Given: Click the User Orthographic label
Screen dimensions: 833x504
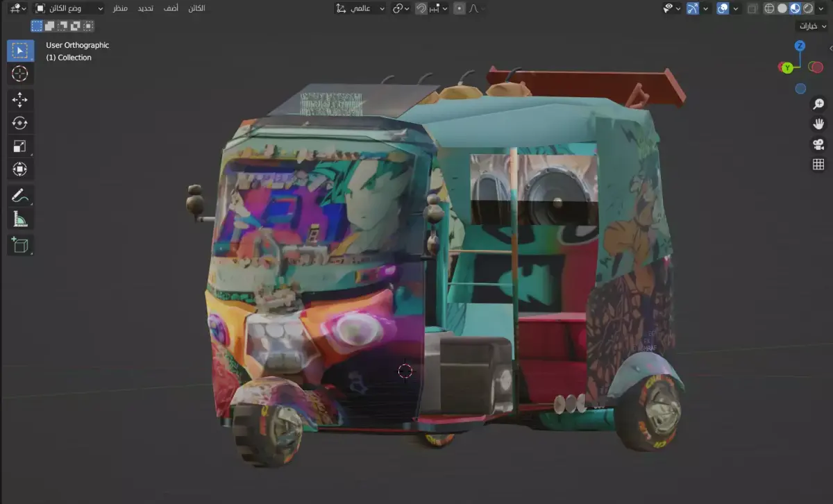Looking at the screenshot, I should [x=78, y=45].
